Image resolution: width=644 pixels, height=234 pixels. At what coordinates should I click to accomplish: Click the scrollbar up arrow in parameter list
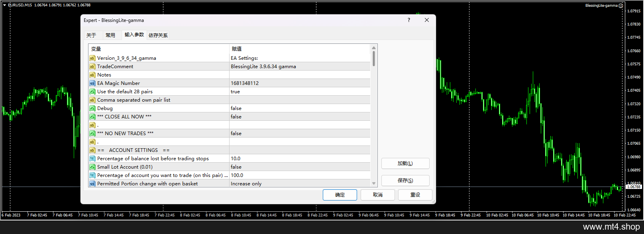[x=374, y=48]
